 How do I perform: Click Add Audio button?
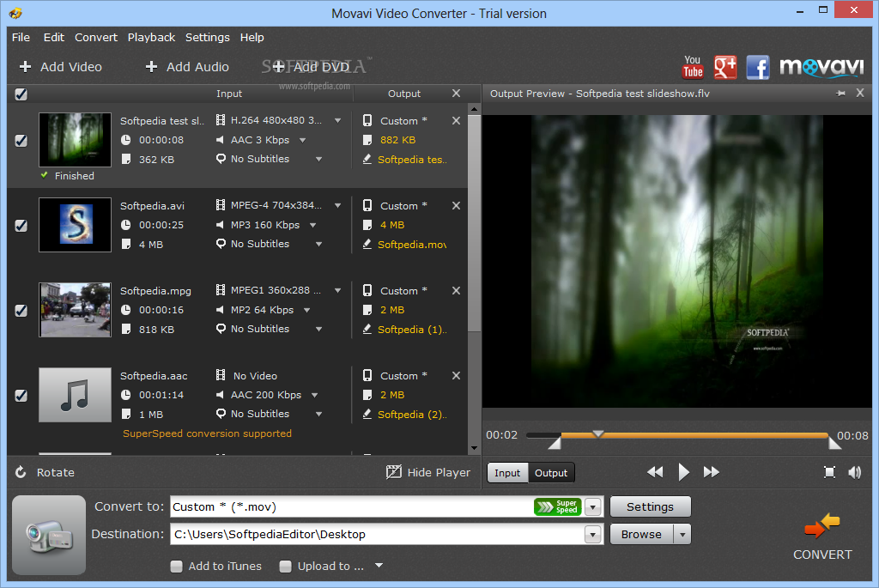click(187, 67)
